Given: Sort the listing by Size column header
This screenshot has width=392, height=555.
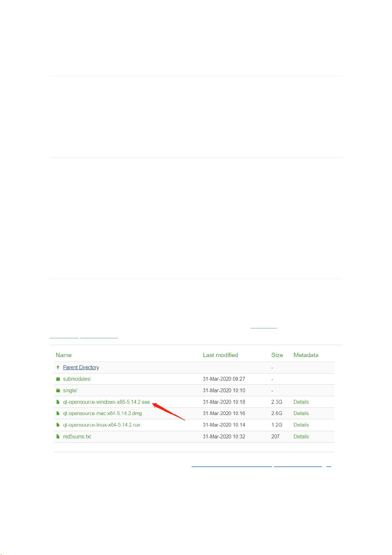Looking at the screenshot, I should point(277,355).
